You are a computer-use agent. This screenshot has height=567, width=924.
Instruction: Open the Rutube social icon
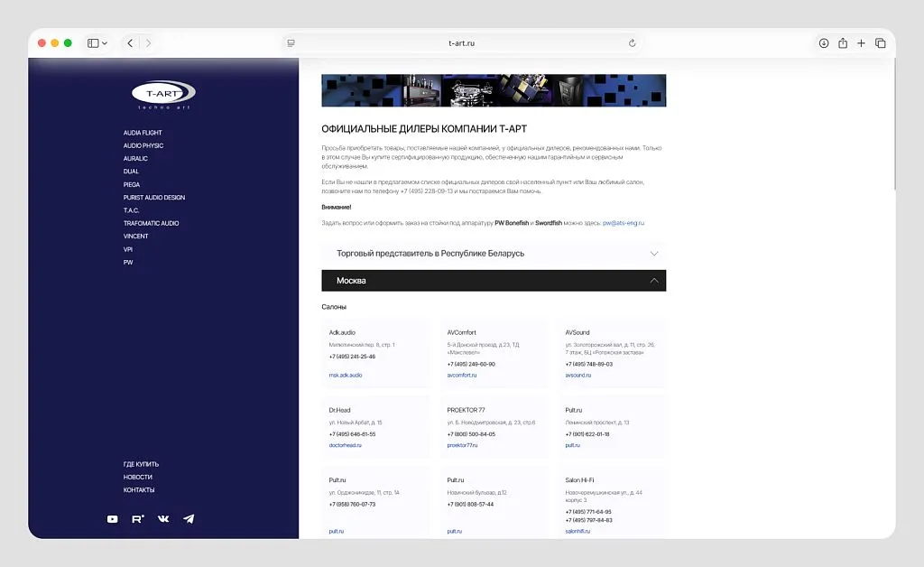(138, 518)
